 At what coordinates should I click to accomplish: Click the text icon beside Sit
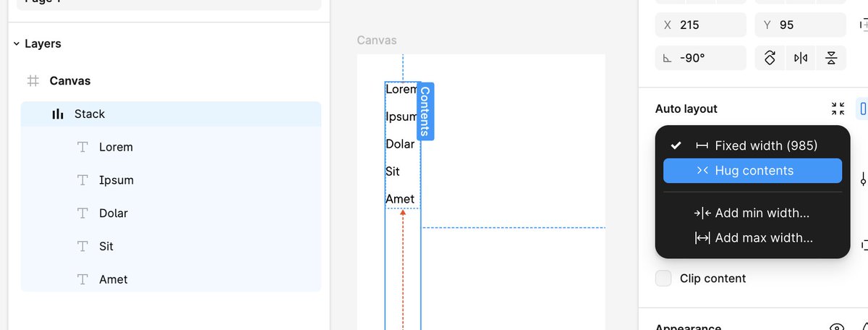(x=83, y=246)
